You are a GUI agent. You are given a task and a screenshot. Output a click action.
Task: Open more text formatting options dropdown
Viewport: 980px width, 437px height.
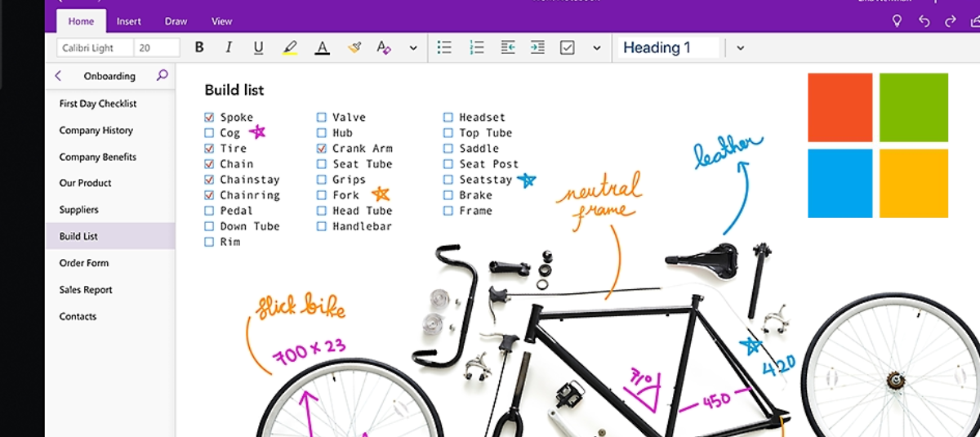[x=412, y=47]
